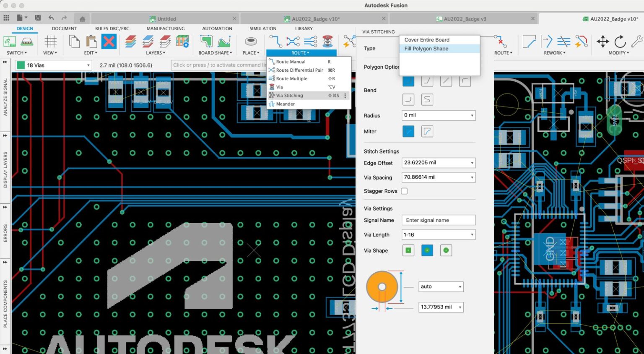Viewport: 644px width, 354px height.
Task: Expand the Radius dropdown set to 0 mil
Action: click(438, 115)
